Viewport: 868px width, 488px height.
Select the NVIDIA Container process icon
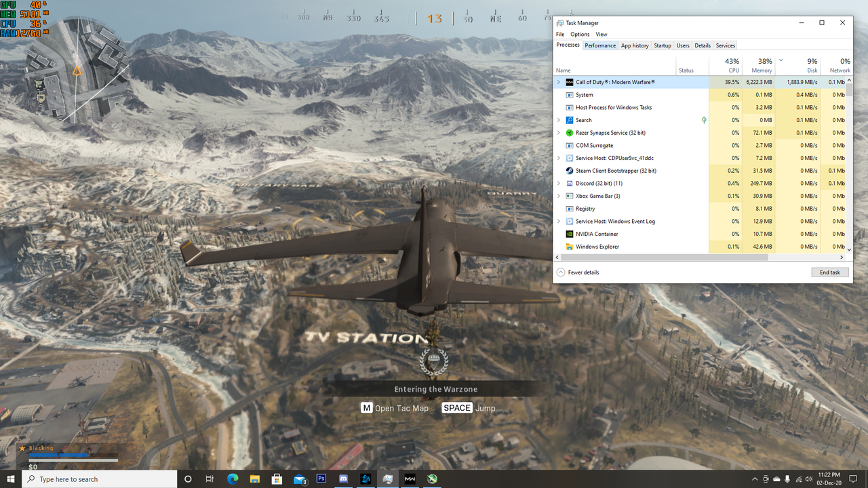tap(570, 234)
